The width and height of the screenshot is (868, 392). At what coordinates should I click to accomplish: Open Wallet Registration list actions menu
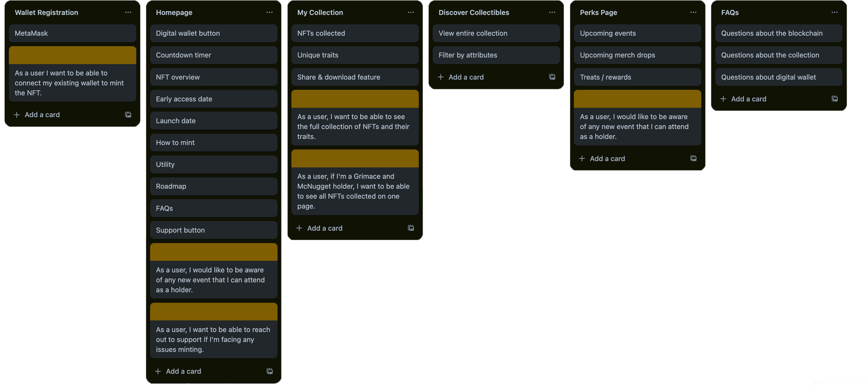pos(128,12)
